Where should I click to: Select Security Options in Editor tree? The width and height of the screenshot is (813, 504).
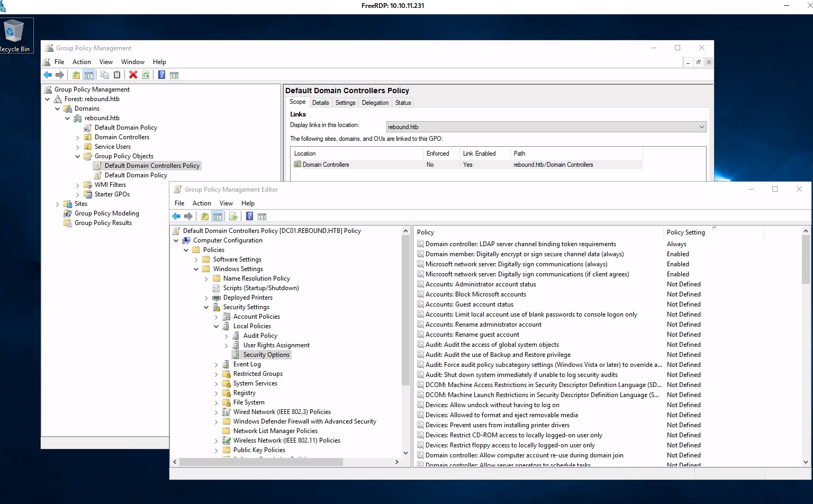266,355
